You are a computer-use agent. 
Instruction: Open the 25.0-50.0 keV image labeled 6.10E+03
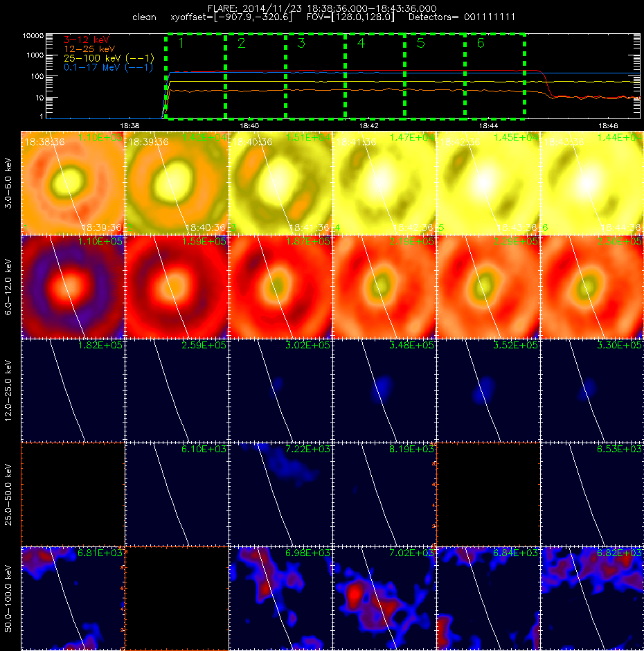(x=177, y=494)
